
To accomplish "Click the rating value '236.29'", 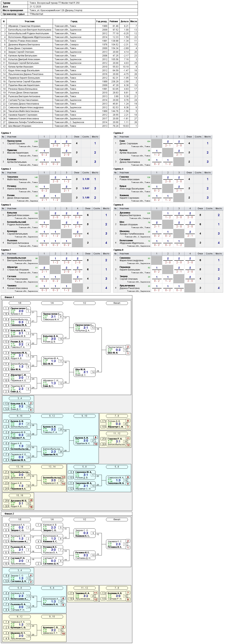I will (x=115, y=82).
